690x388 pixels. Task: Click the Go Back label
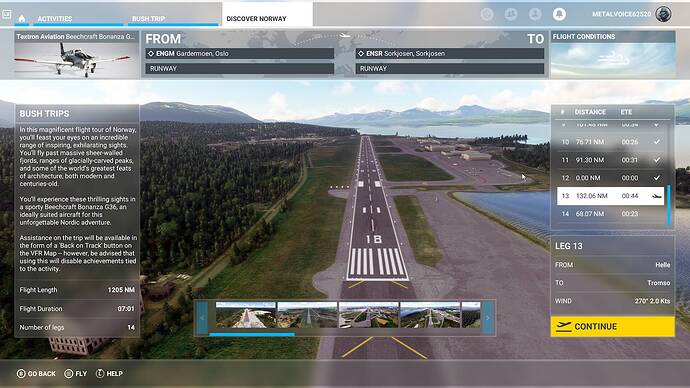(x=42, y=373)
